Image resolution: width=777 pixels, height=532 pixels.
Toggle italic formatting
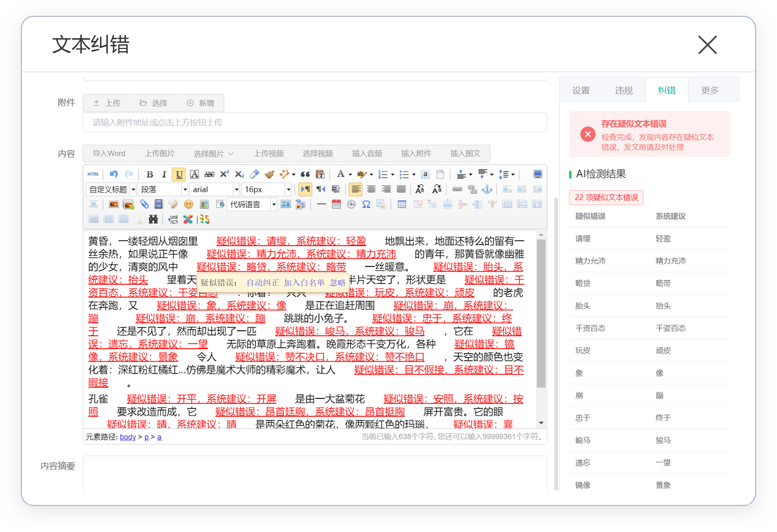[x=164, y=174]
